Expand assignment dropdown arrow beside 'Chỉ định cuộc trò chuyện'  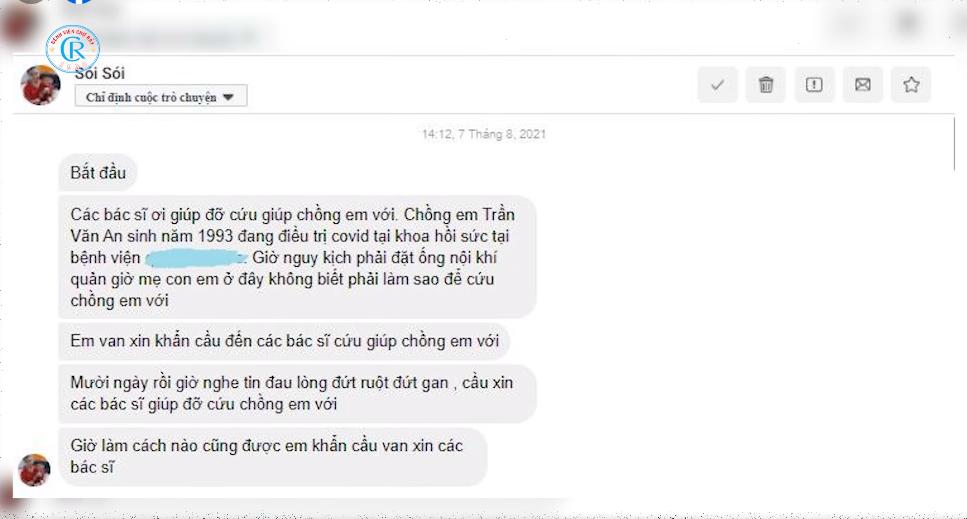(x=228, y=97)
